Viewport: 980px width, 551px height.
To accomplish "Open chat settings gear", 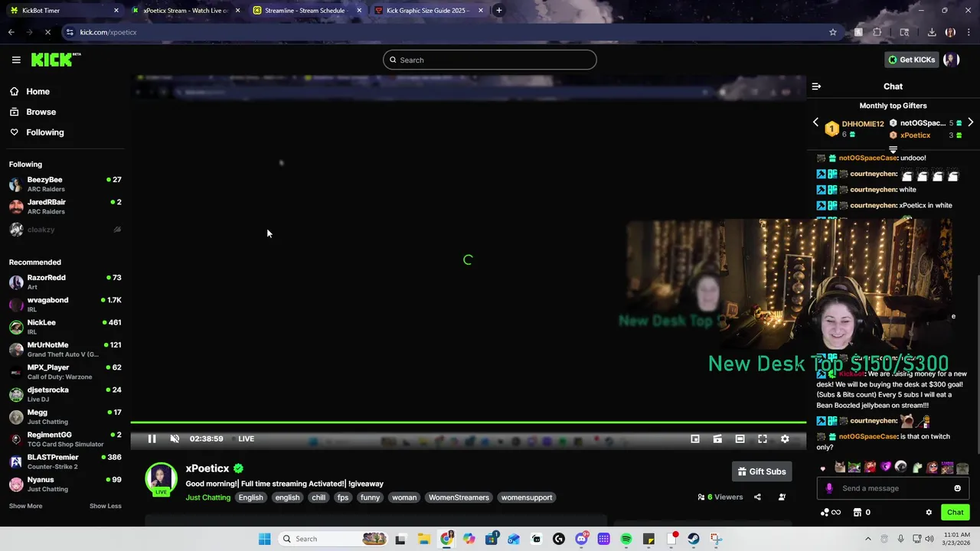I will click(x=929, y=512).
